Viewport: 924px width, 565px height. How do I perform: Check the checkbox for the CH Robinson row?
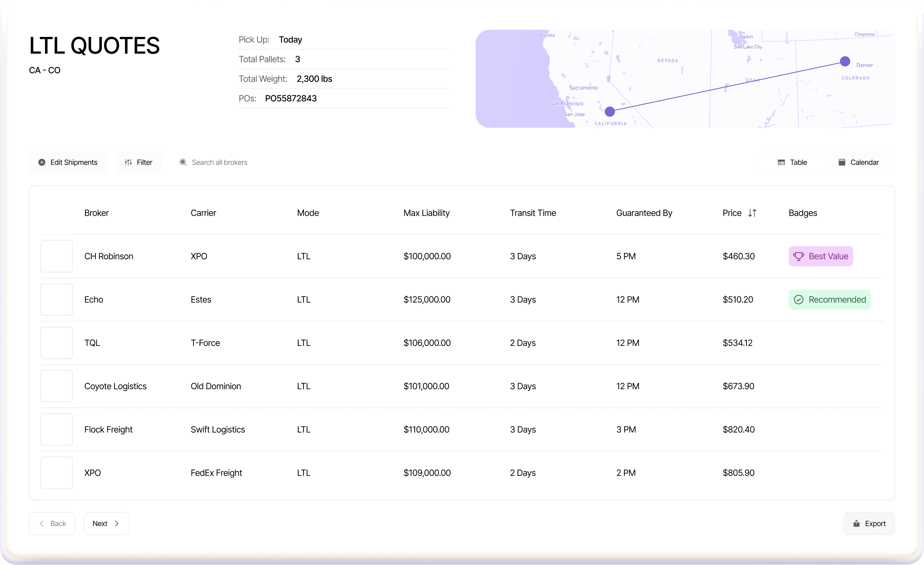56,256
